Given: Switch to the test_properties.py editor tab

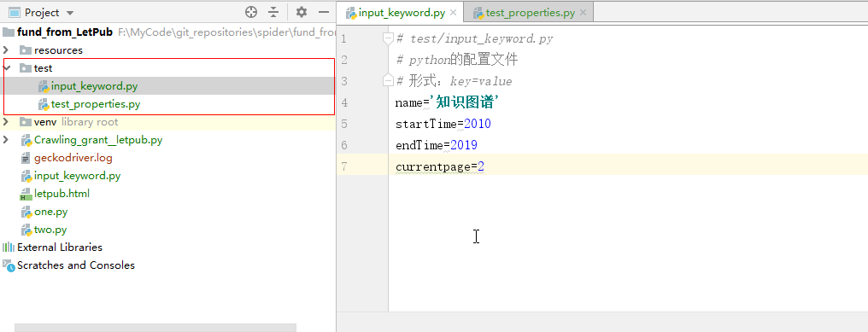Looking at the screenshot, I should 530,13.
